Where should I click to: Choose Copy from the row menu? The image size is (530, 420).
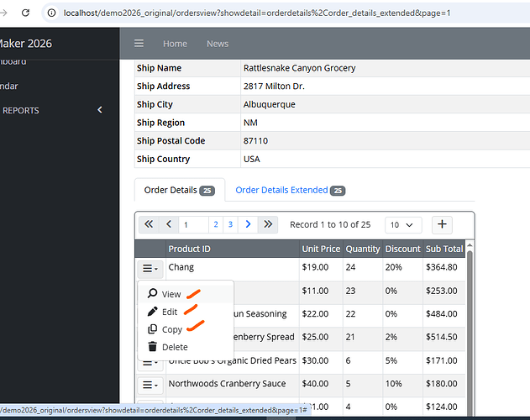pyautogui.click(x=186, y=329)
